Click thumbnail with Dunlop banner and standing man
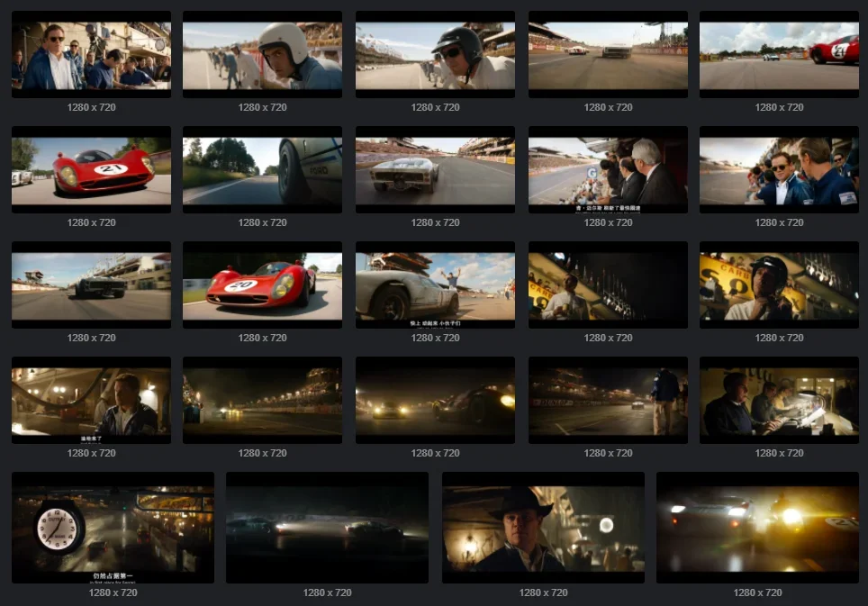 point(608,400)
